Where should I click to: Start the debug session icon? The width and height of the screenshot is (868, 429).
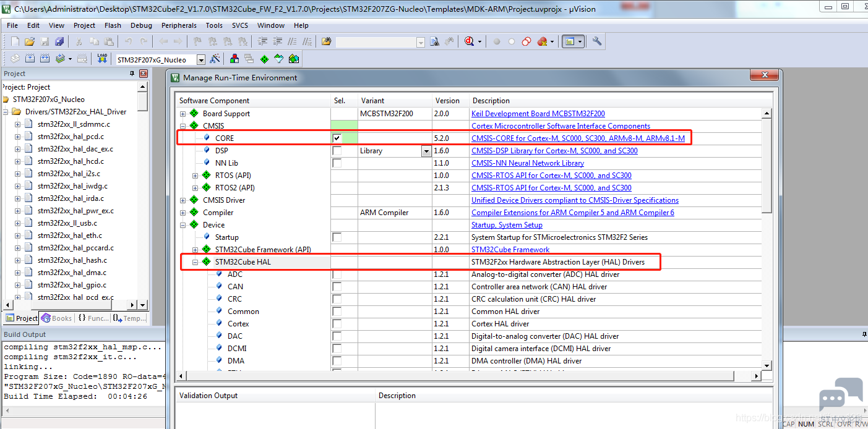pyautogui.click(x=469, y=41)
